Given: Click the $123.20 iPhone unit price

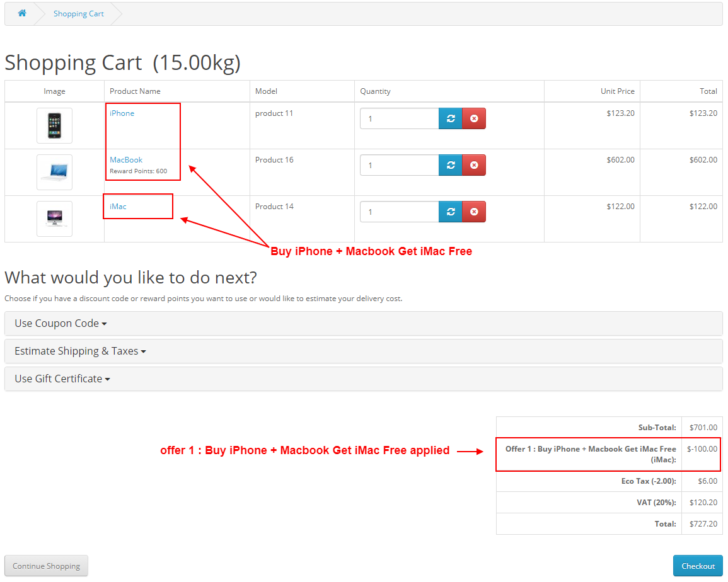Looking at the screenshot, I should point(620,113).
